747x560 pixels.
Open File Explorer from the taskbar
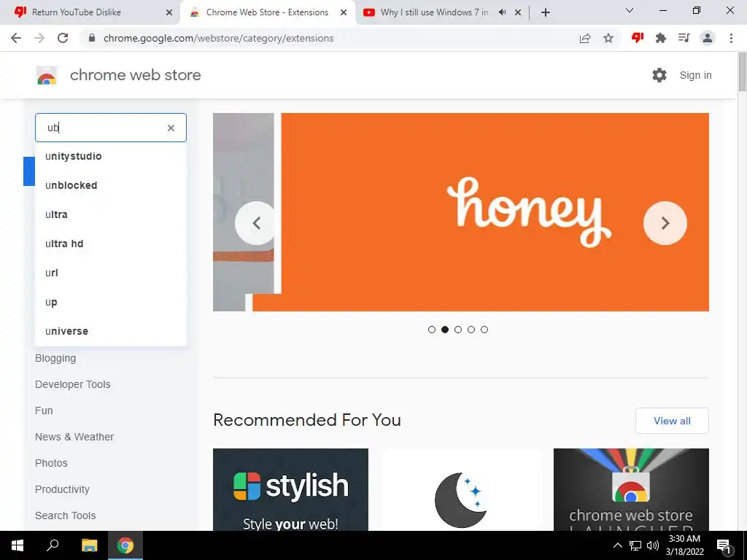coord(89,545)
